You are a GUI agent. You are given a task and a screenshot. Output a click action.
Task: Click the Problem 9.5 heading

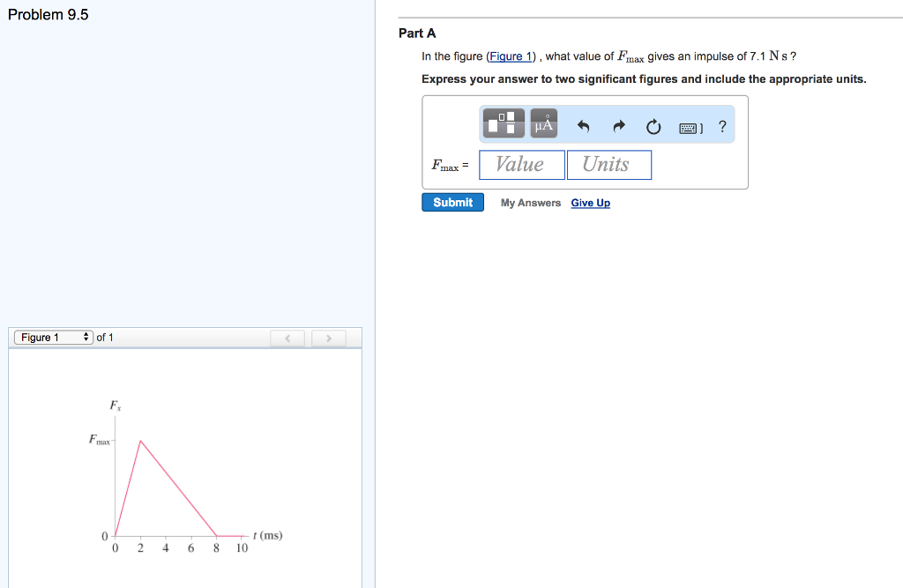point(48,14)
